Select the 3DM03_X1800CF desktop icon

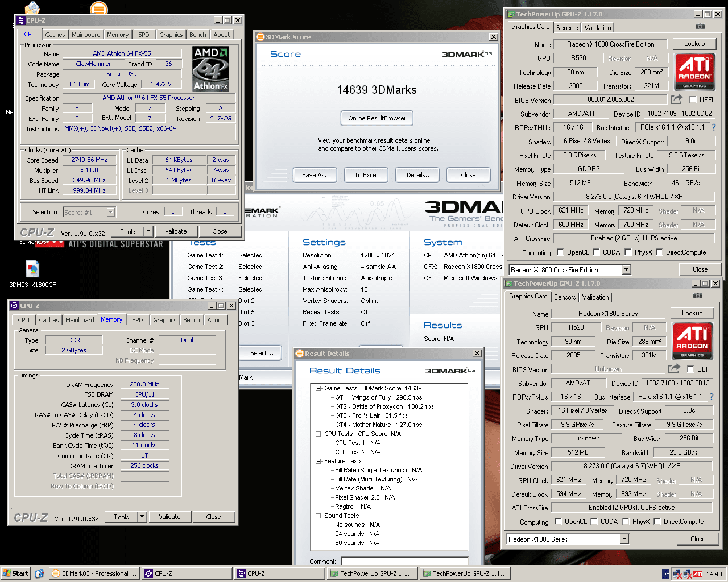[x=32, y=274]
